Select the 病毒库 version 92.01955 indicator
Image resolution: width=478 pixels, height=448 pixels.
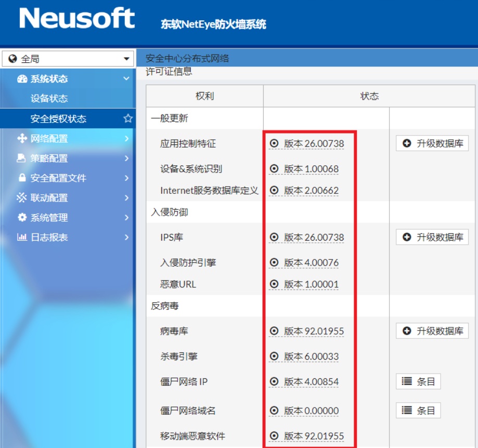coord(274,331)
